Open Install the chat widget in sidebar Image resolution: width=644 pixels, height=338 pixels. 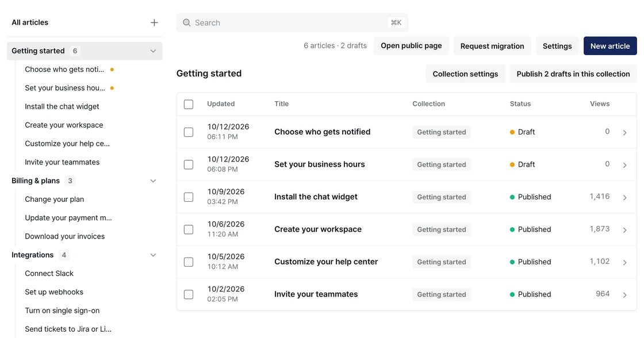62,106
